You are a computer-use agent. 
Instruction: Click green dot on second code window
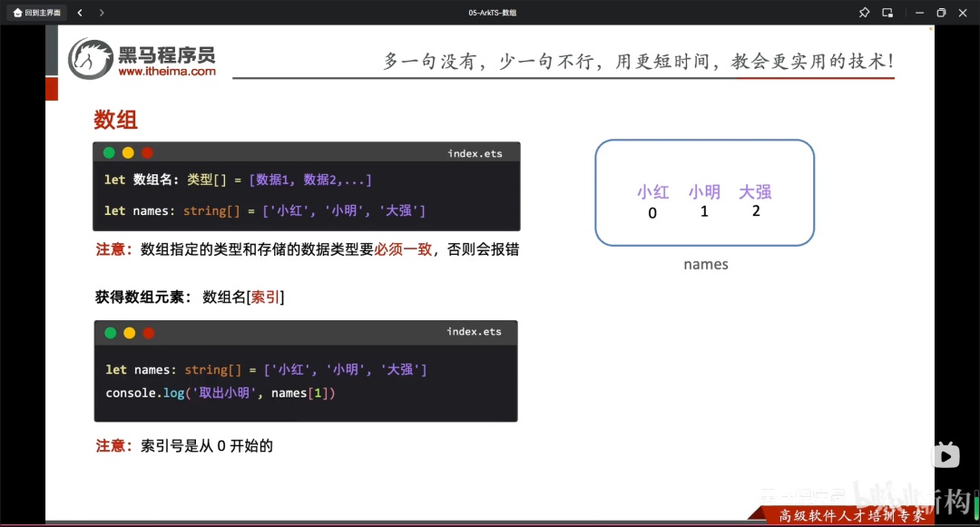[111, 333]
